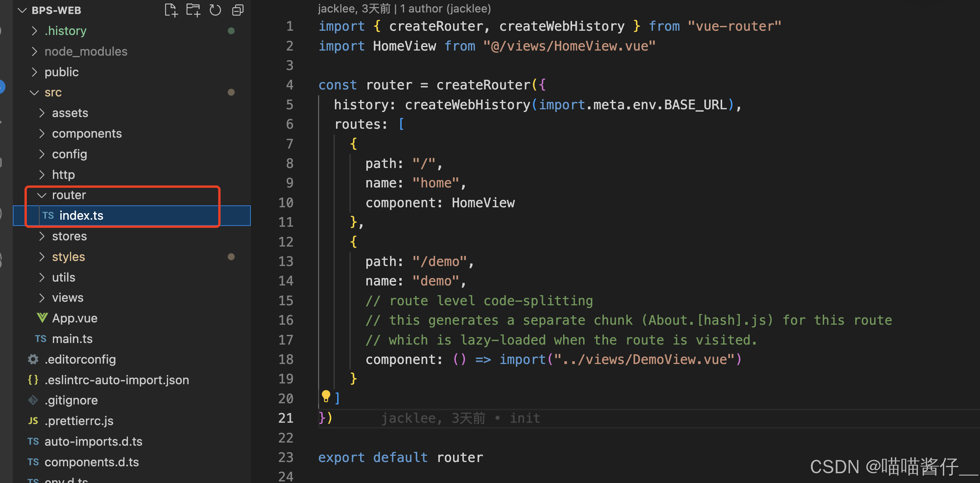
Task: Collapse the router folder
Action: [42, 195]
